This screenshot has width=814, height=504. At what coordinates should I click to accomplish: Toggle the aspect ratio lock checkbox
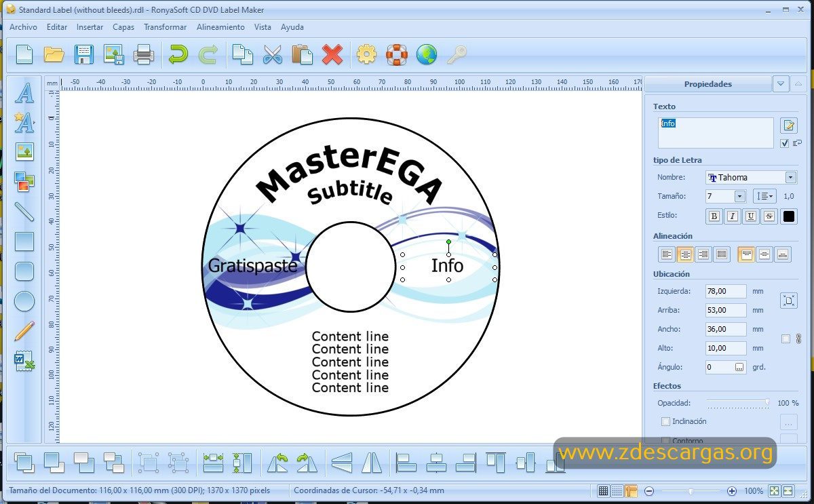[x=786, y=338]
